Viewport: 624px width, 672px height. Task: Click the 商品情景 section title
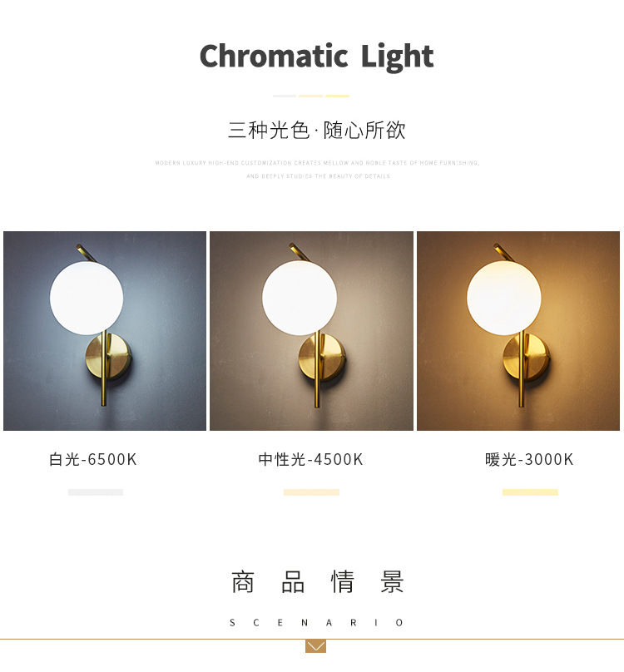coord(317,582)
